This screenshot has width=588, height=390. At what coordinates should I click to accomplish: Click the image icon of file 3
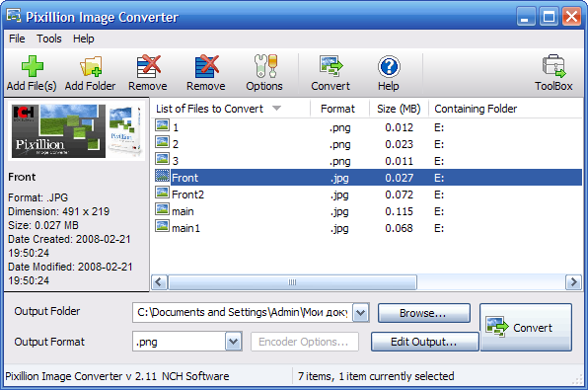(163, 158)
